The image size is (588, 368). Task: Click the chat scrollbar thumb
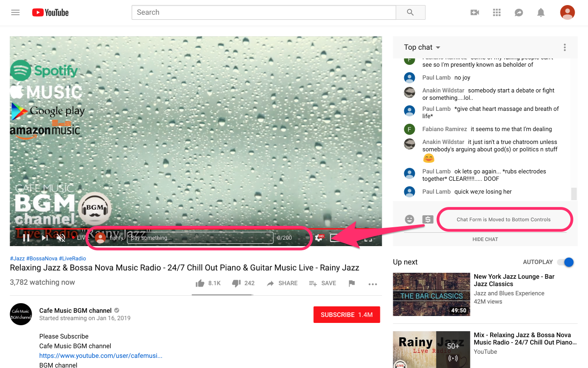[574, 194]
